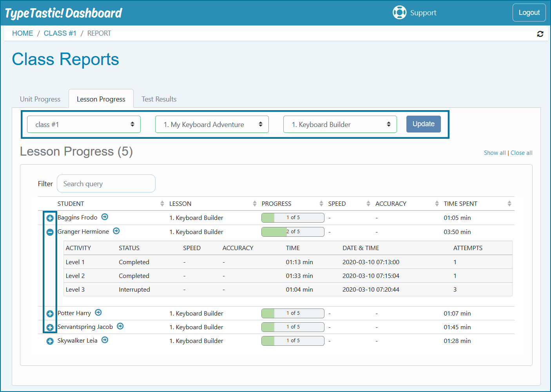Click Granger Hermione's 2 of 5 progress bar
Screen dimensions: 551x392
293,232
